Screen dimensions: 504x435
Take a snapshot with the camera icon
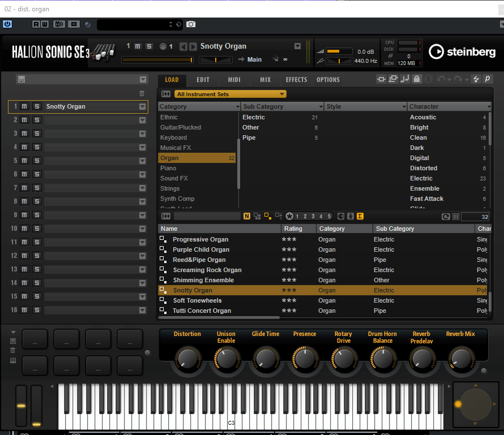point(191,24)
